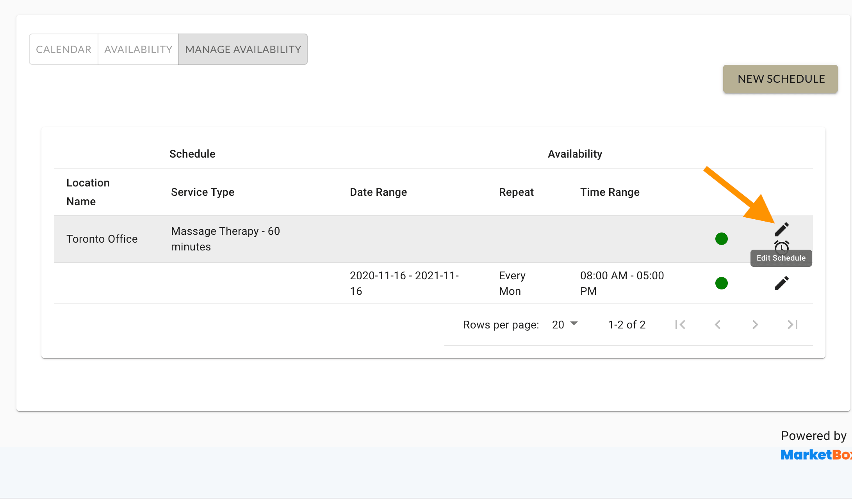Click the Toronto Office location cell
The height and width of the screenshot is (504, 852).
(102, 239)
